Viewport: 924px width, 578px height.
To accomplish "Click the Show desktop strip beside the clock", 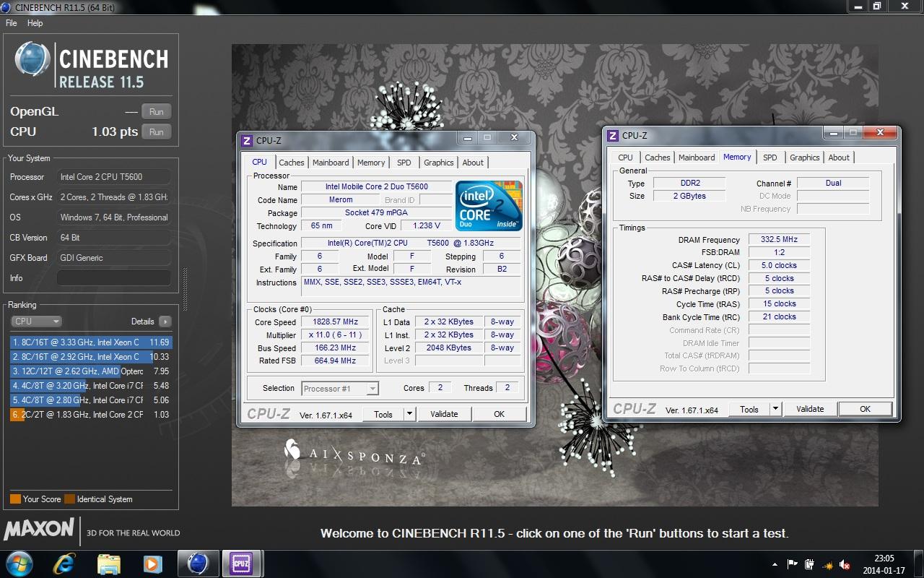I will coord(918,564).
